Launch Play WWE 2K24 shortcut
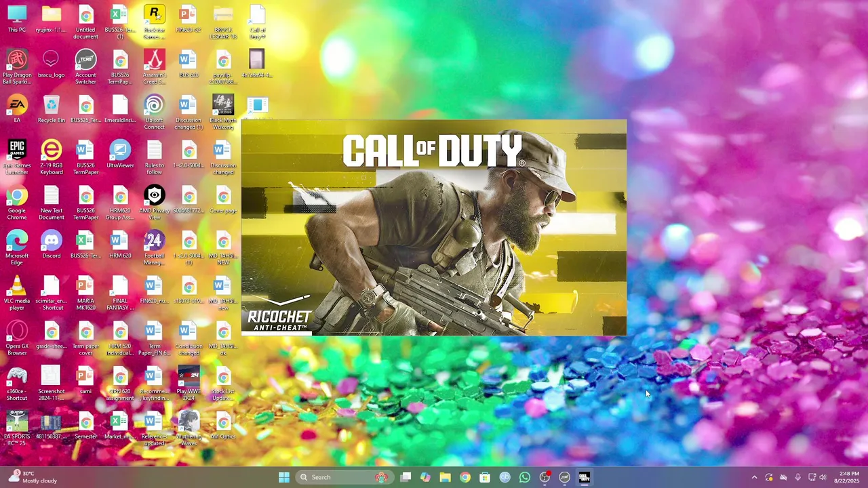Screen dimensions: 868x488 [x=189, y=384]
